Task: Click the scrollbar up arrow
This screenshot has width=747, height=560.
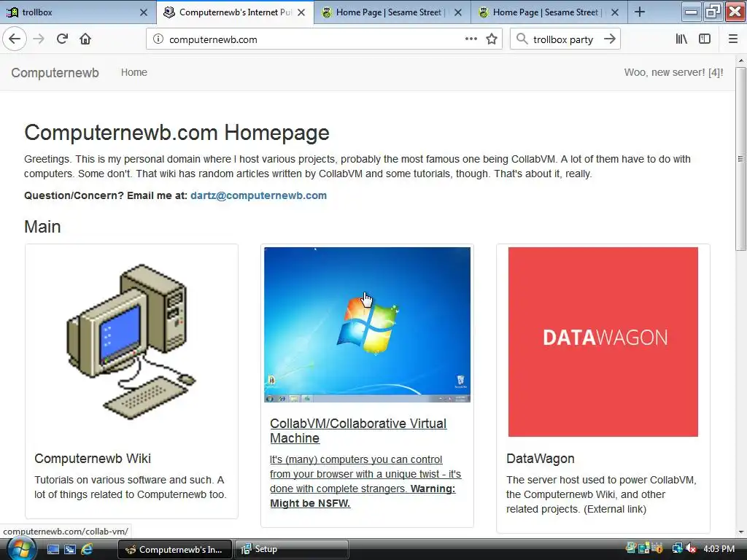Action: tap(740, 61)
